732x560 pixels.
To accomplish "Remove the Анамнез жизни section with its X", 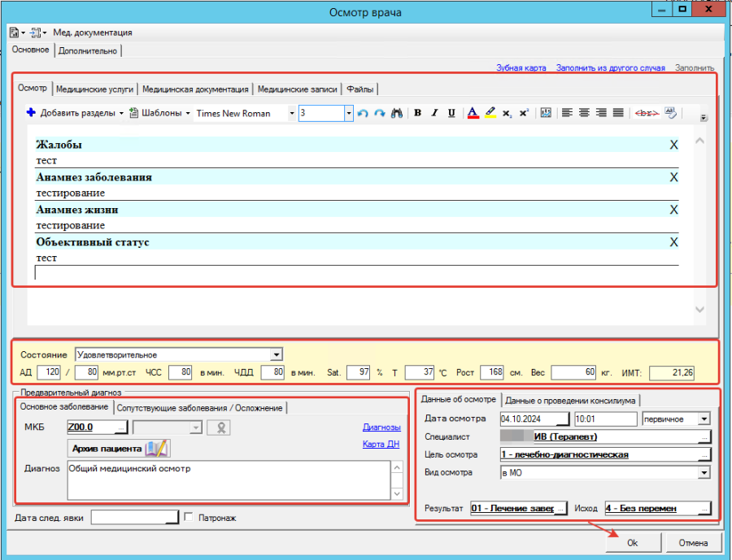I will pyautogui.click(x=673, y=210).
